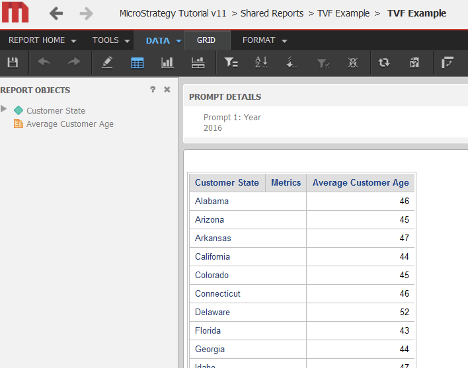The height and width of the screenshot is (368, 468).
Task: Navigate to MicroStrategy Tutorial v11 breadcrumb
Action: pos(173,13)
